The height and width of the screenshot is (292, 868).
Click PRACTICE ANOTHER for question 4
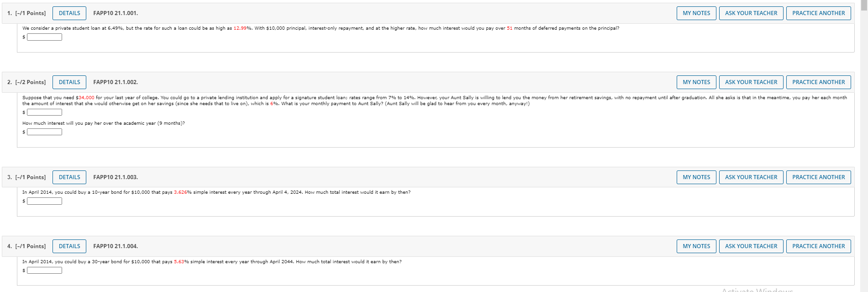[x=818, y=246]
